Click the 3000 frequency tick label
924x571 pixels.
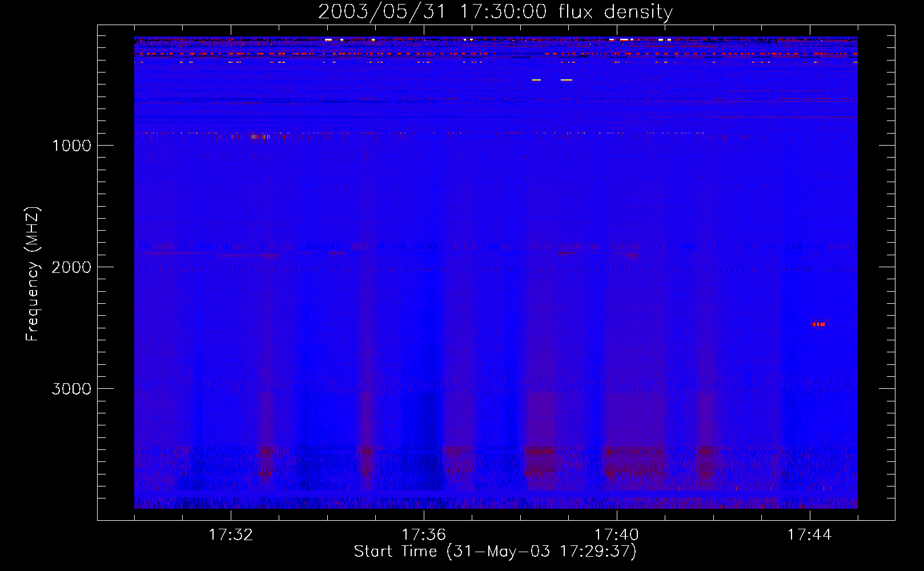pyautogui.click(x=71, y=389)
